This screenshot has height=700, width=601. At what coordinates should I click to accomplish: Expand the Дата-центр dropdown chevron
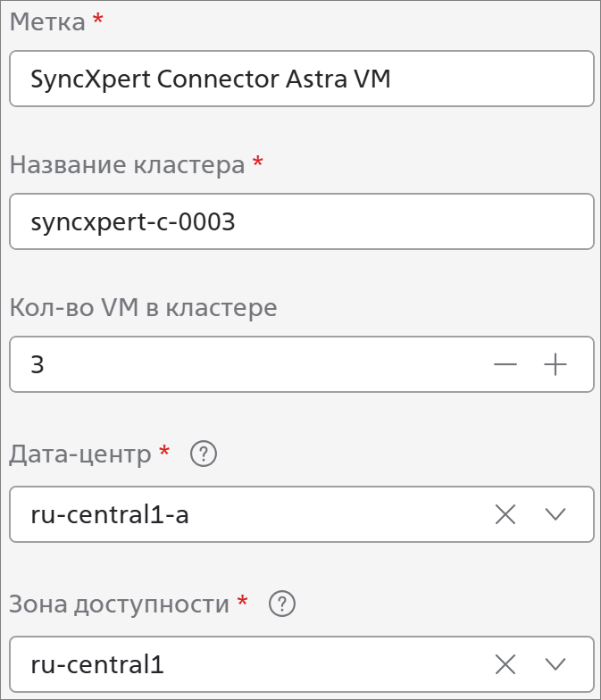pos(555,514)
